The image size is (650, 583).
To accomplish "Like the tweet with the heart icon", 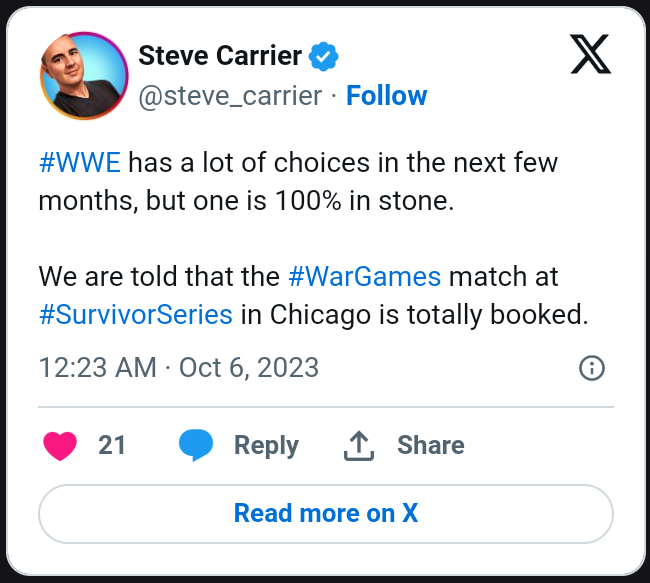I will pyautogui.click(x=60, y=446).
